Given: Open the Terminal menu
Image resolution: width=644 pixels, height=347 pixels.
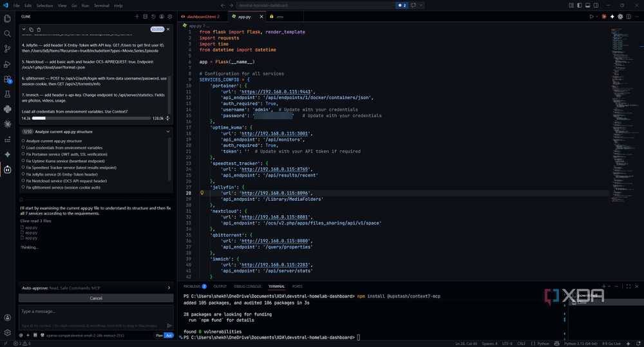Looking at the screenshot, I should (x=102, y=6).
